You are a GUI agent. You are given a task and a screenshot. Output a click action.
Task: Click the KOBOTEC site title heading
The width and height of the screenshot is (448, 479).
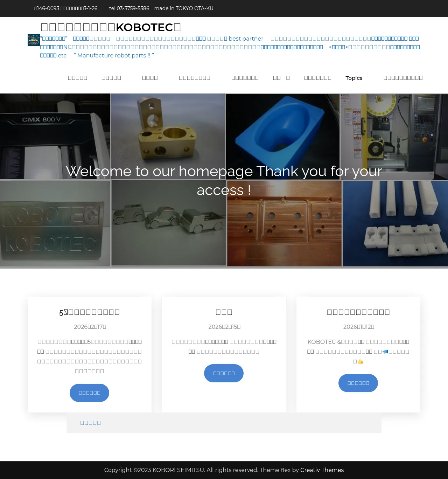pos(111,27)
